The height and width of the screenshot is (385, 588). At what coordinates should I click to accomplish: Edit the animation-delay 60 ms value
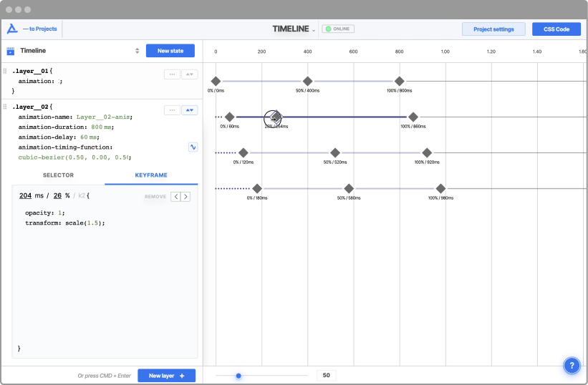(89, 137)
